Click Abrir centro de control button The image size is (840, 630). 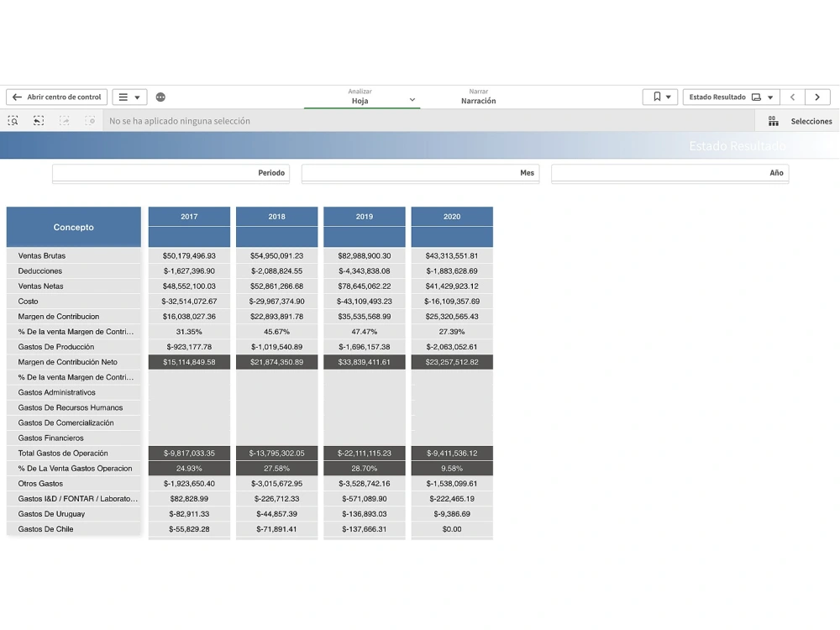point(56,97)
